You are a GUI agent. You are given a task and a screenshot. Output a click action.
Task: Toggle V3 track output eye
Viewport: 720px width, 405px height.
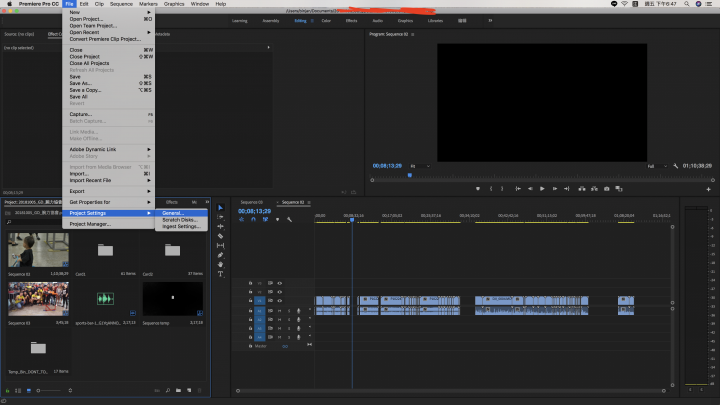[280, 283]
